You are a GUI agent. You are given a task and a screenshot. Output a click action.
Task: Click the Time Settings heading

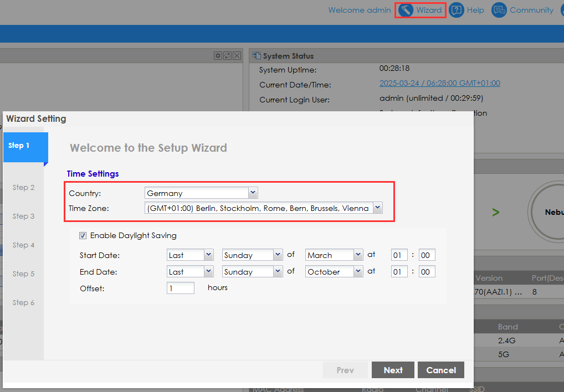(x=93, y=173)
